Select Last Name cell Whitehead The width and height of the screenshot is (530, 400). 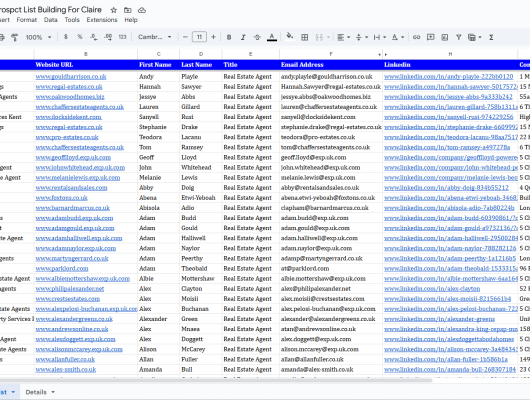[201, 168]
